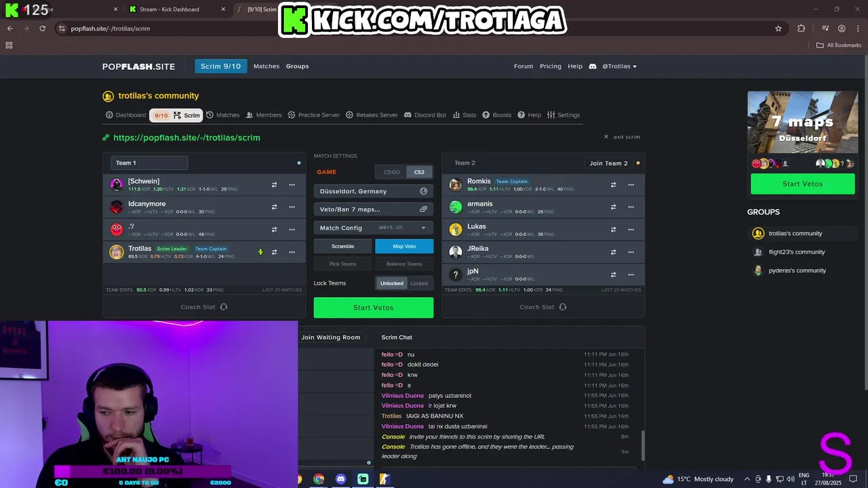Image resolution: width=868 pixels, height=488 pixels.
Task: Expand the Match Config dropdown
Action: tap(374, 228)
